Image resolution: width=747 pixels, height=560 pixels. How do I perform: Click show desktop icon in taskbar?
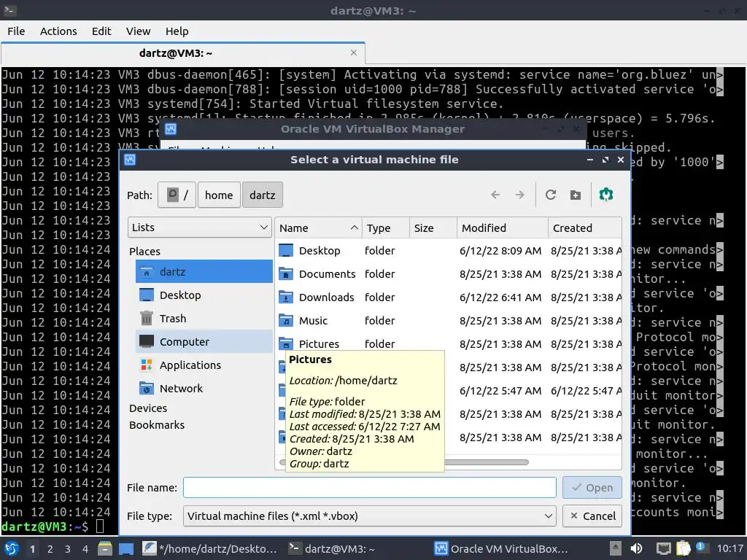[x=125, y=548]
